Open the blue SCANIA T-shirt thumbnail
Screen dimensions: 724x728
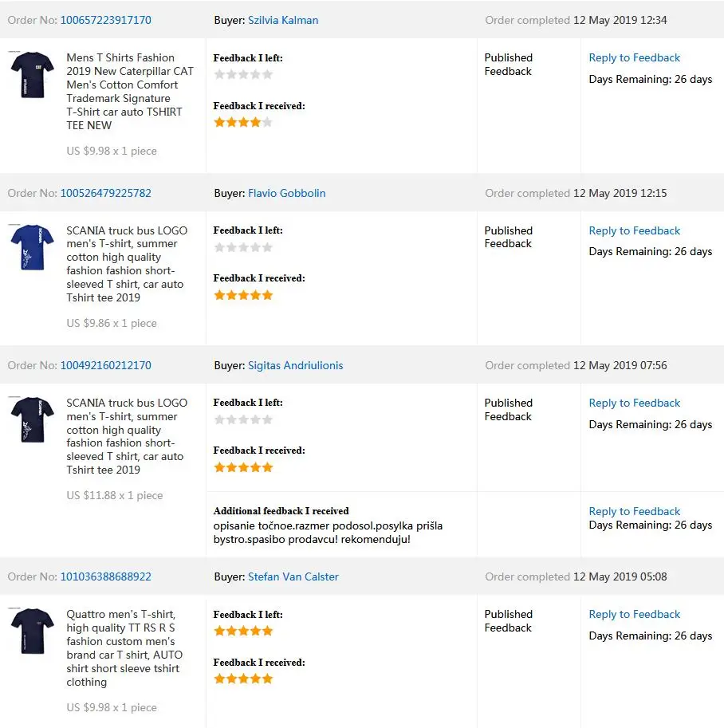coord(32,247)
